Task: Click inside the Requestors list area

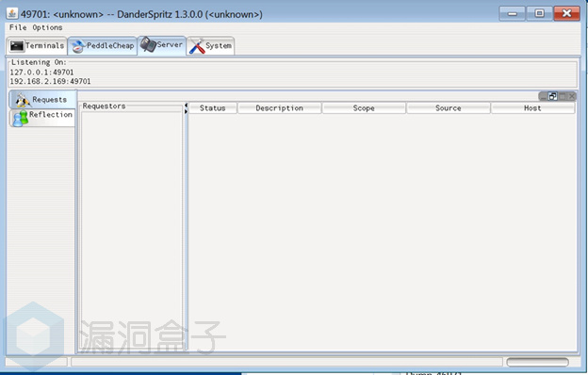Action: pyautogui.click(x=131, y=231)
